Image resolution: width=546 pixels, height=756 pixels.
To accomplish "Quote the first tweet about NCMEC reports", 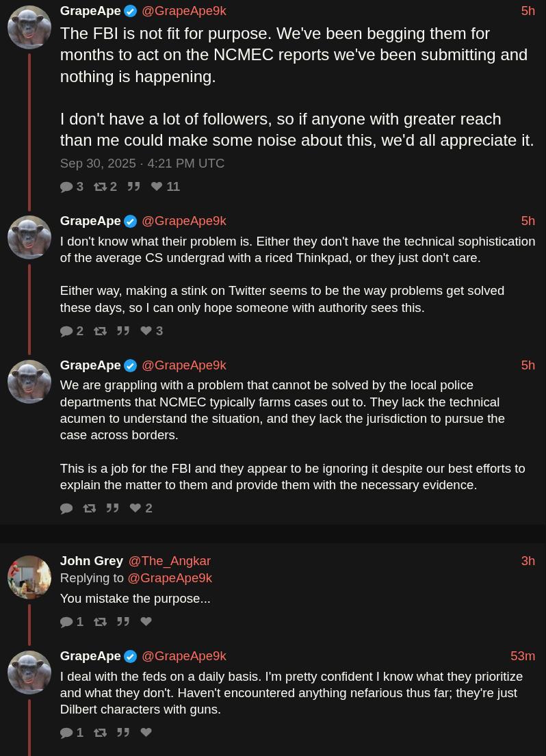I will click(133, 187).
